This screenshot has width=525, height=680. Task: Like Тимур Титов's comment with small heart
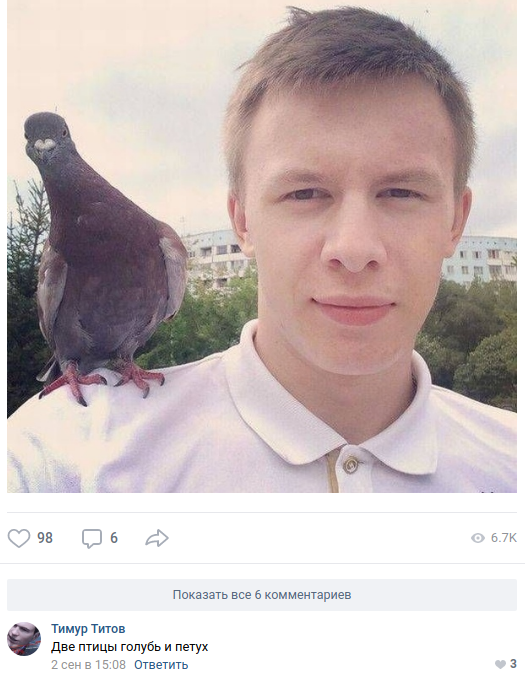(x=500, y=664)
